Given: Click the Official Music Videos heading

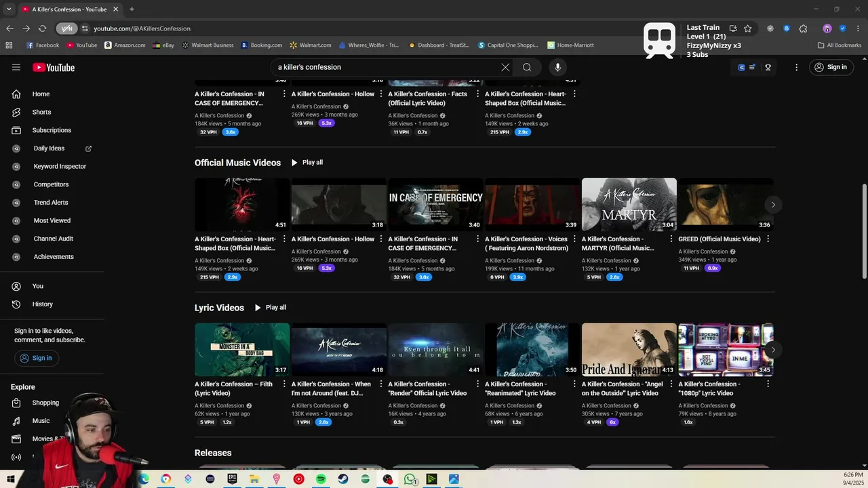Looking at the screenshot, I should point(237,163).
